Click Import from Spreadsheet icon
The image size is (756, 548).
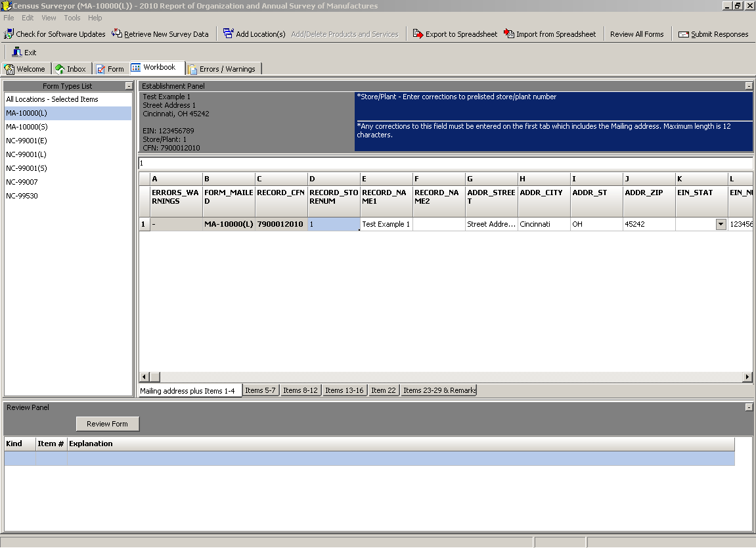tap(509, 34)
